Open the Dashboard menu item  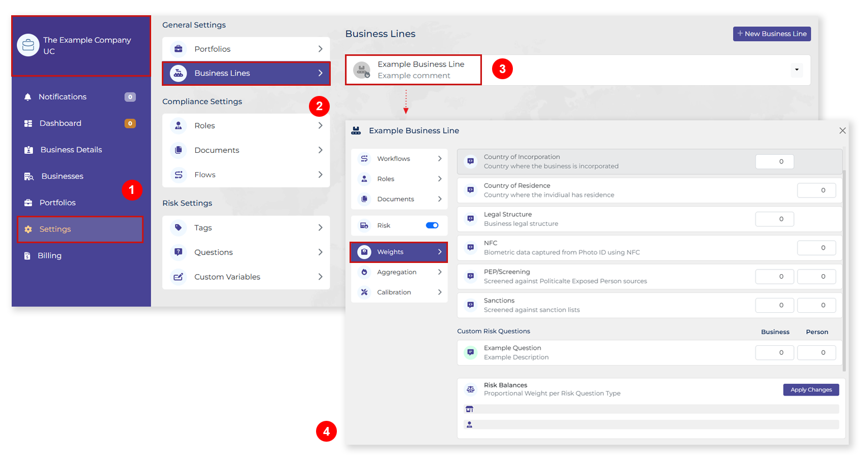80,123
